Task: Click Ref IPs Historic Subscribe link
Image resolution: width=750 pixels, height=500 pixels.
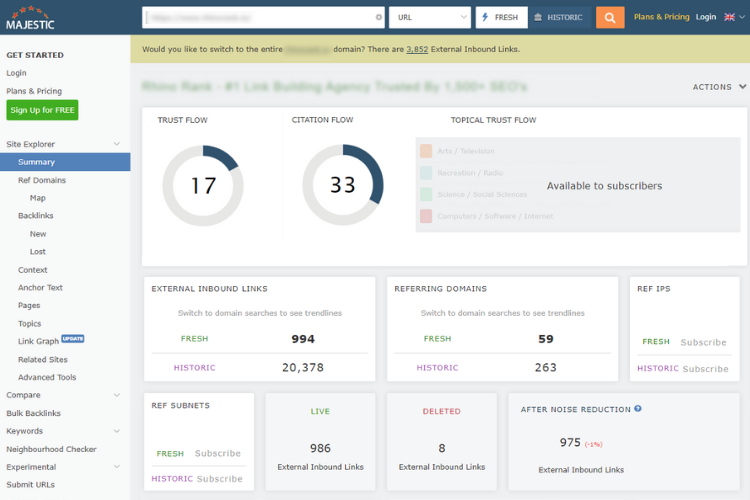Action: tap(706, 368)
